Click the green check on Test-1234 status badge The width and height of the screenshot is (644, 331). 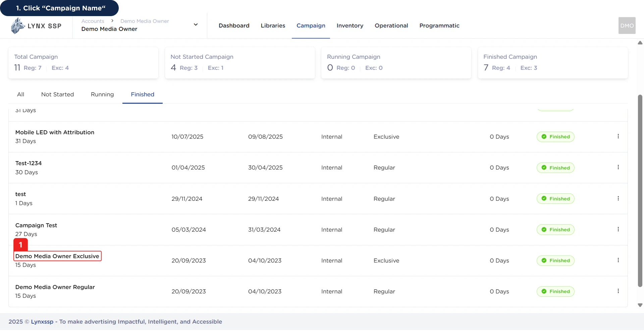click(x=543, y=168)
